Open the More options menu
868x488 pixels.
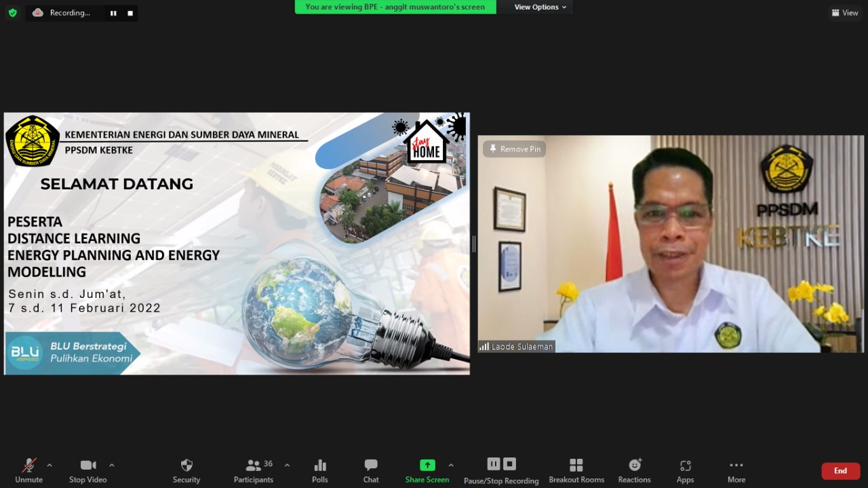tap(736, 470)
